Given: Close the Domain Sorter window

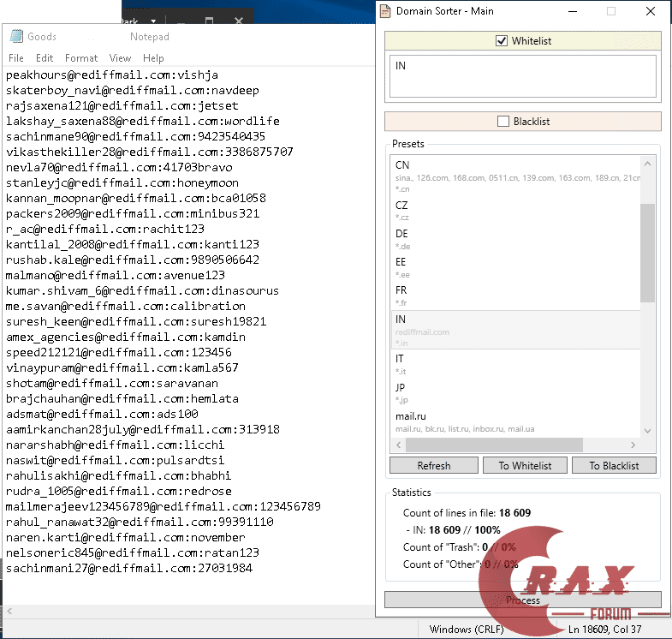Looking at the screenshot, I should pos(650,11).
